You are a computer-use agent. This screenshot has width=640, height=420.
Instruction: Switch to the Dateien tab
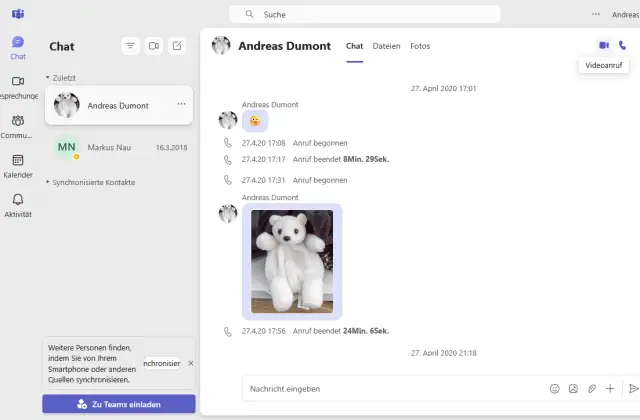point(386,46)
